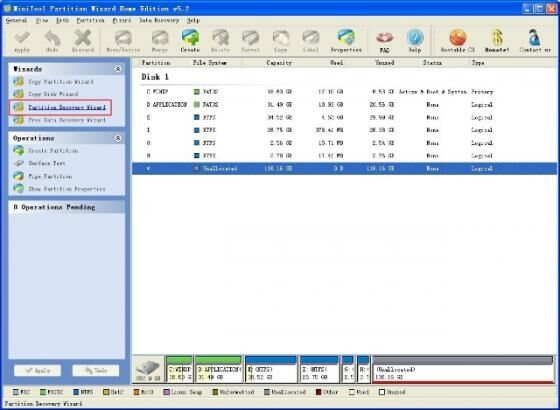Select the Unallocated partition row

pos(344,169)
